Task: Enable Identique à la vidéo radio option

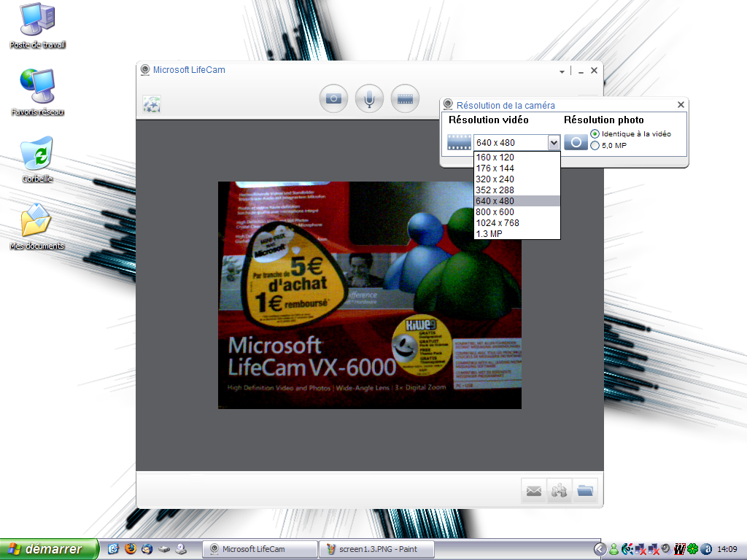Action: pyautogui.click(x=595, y=134)
